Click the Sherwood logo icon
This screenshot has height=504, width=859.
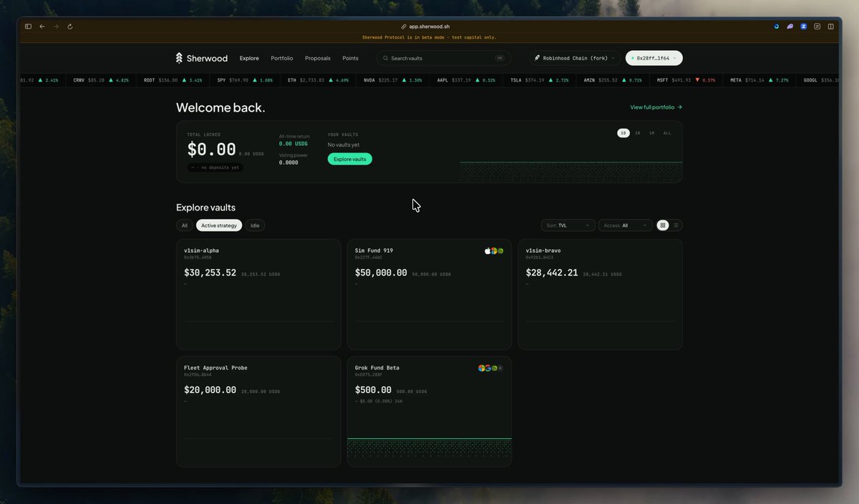[x=180, y=58]
